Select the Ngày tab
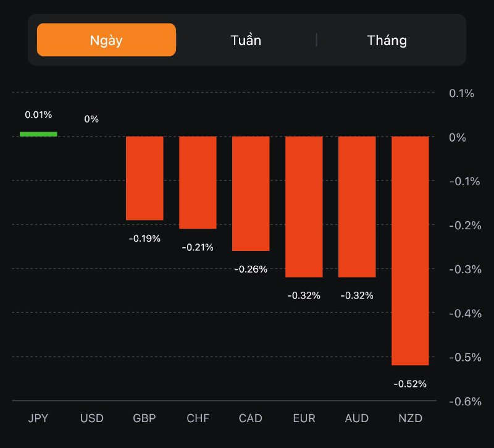 click(106, 40)
